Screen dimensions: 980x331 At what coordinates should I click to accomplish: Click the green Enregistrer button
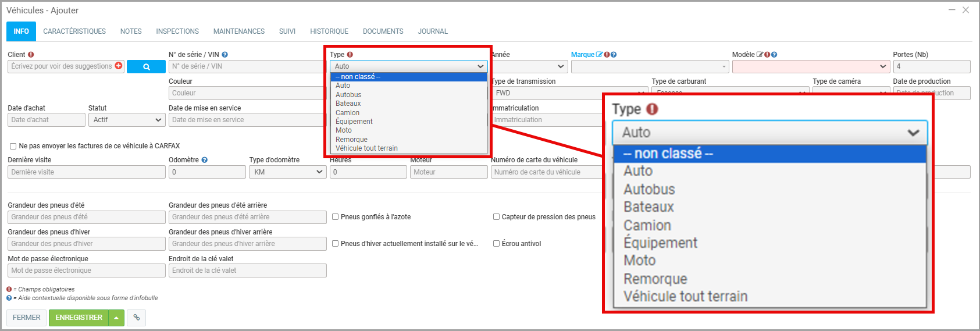click(79, 318)
